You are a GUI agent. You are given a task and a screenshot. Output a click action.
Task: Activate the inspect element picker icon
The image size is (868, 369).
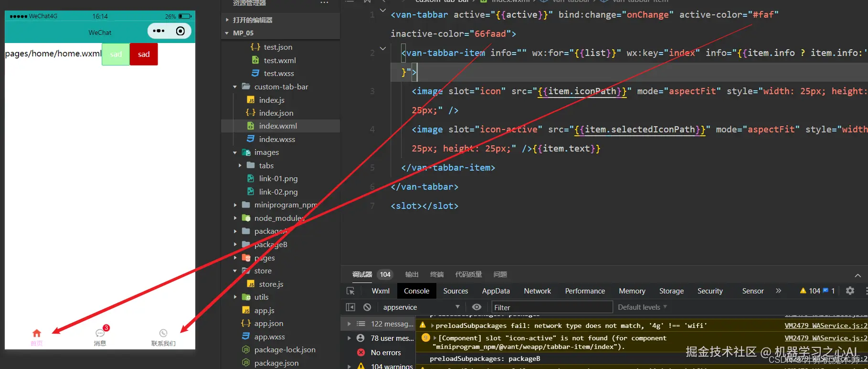click(x=350, y=291)
